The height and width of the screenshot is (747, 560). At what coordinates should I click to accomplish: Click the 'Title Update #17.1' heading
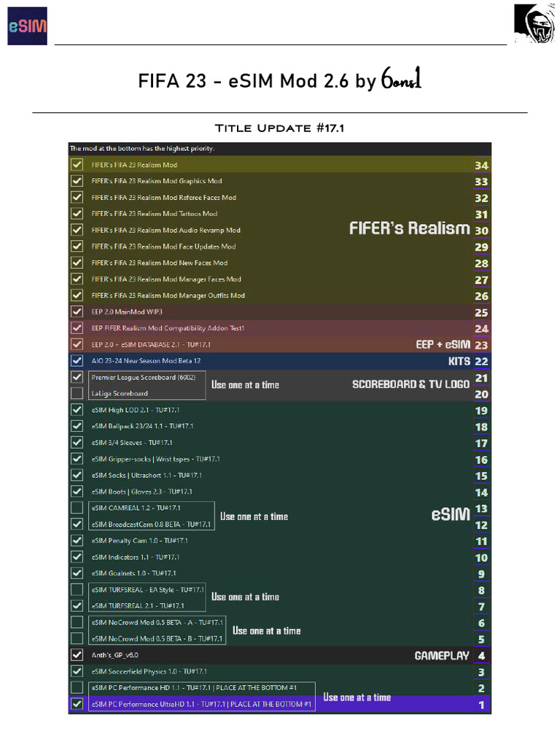(279, 128)
